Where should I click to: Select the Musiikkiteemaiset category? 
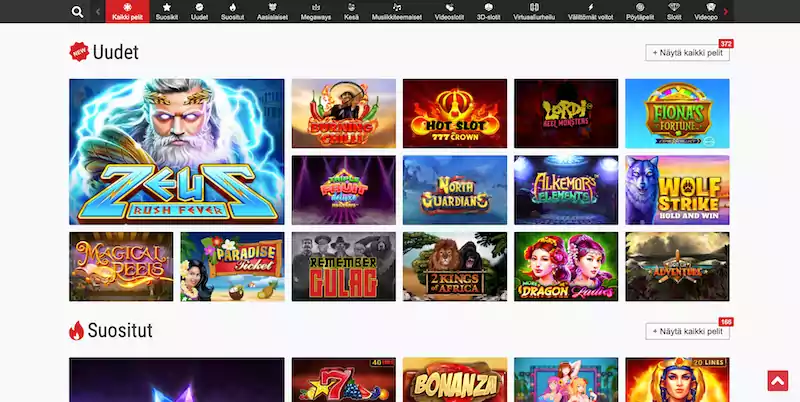396,11
